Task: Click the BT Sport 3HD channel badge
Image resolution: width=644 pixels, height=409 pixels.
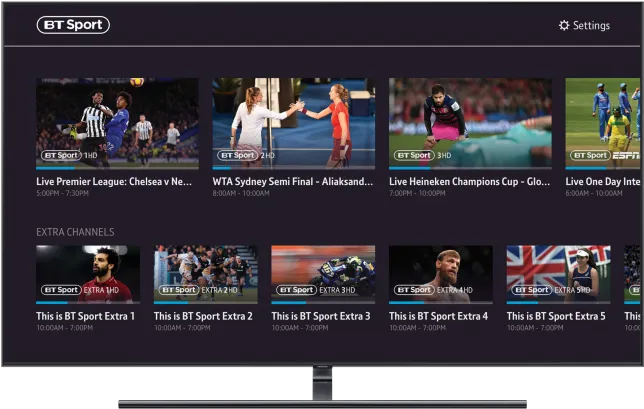Action: tap(423, 155)
